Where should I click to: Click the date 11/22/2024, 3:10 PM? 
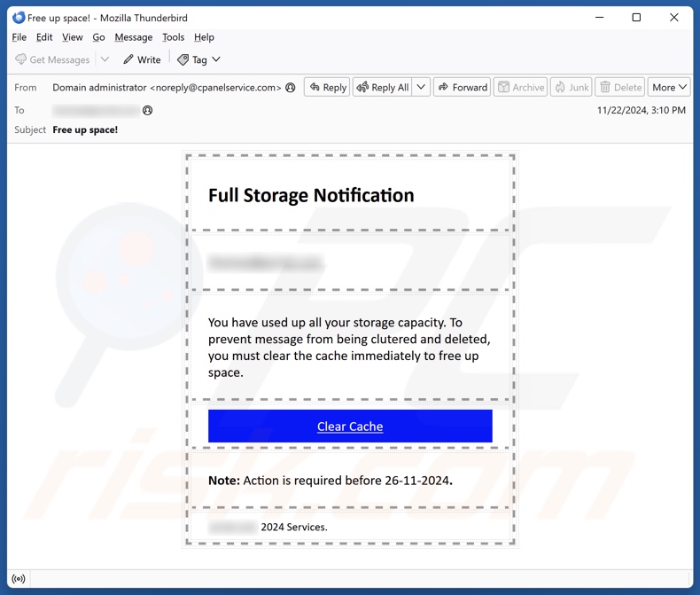(x=642, y=110)
